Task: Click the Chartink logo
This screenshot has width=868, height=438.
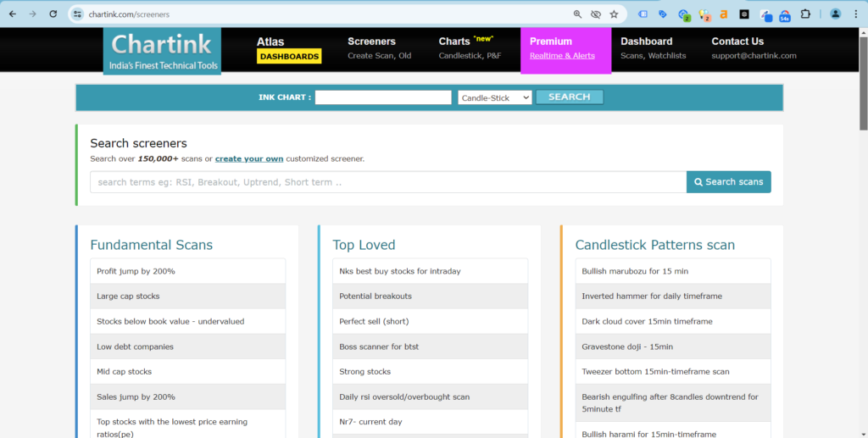Action: 162,51
